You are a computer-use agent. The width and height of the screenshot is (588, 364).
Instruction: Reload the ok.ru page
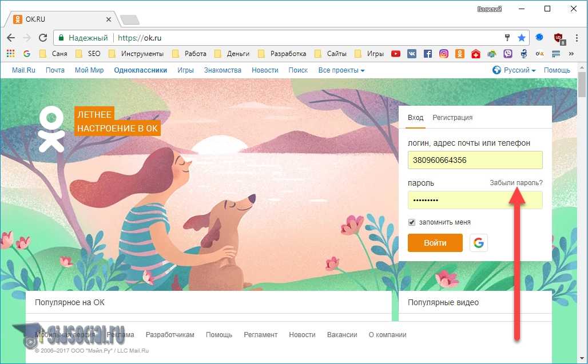[x=43, y=38]
